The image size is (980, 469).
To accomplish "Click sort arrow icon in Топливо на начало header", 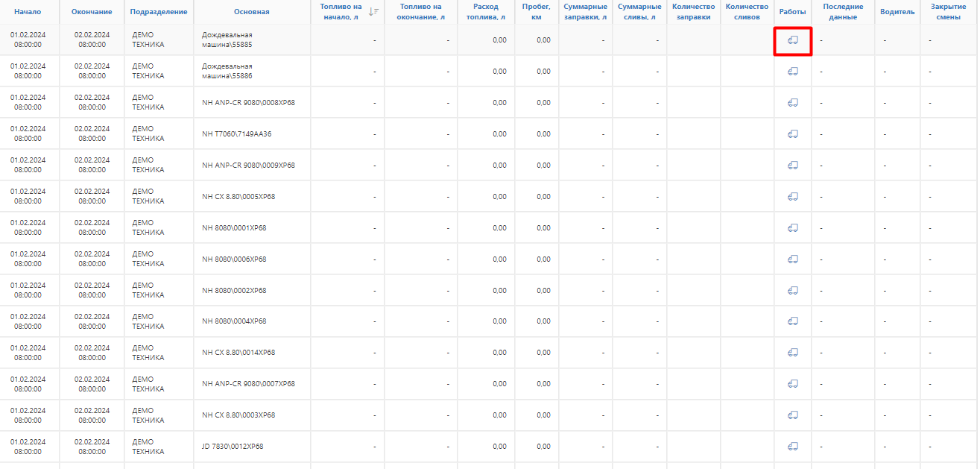I will coord(373,11).
